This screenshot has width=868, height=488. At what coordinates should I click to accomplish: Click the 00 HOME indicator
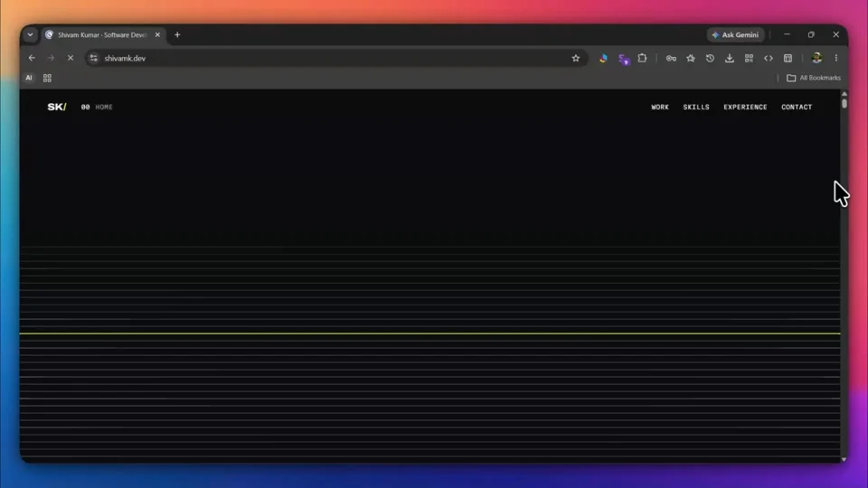[97, 107]
